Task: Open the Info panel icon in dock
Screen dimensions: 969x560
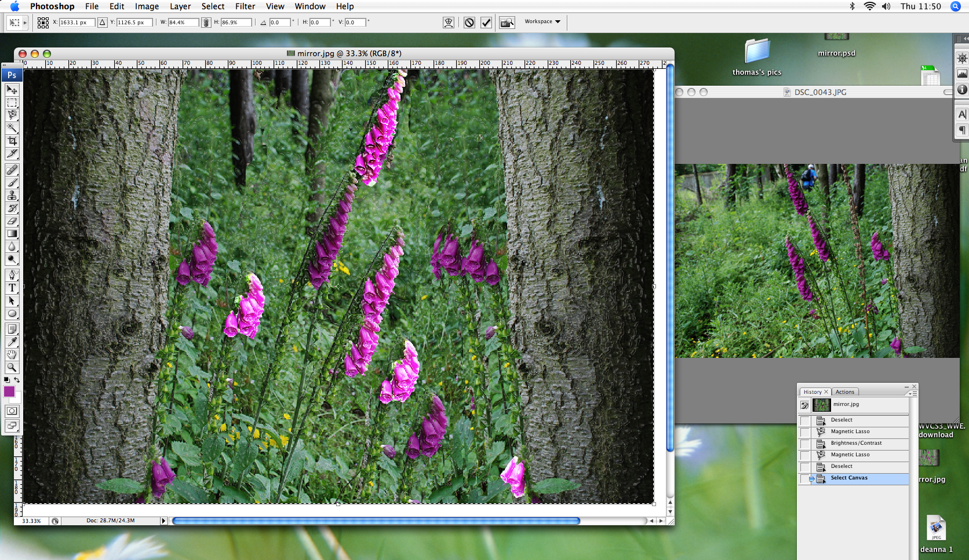Action: coord(962,89)
